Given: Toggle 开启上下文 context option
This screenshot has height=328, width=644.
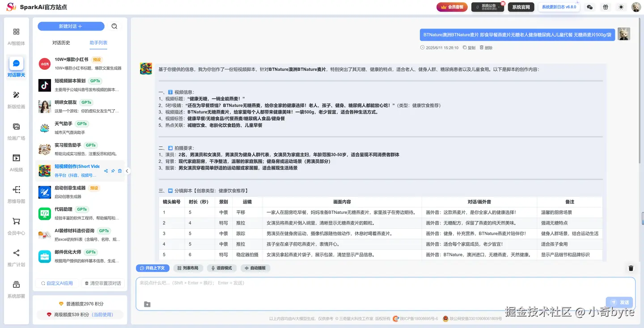Looking at the screenshot, I should (153, 268).
